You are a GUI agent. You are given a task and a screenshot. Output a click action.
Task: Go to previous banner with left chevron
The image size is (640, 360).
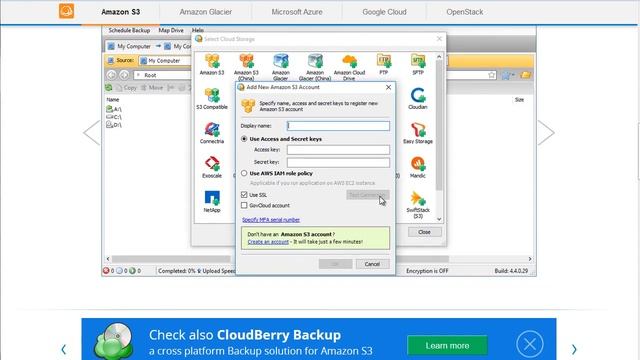pos(64,349)
